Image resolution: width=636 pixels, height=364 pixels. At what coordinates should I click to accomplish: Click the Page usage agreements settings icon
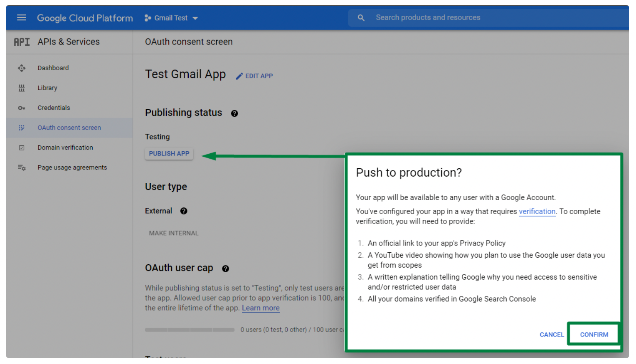click(x=22, y=167)
